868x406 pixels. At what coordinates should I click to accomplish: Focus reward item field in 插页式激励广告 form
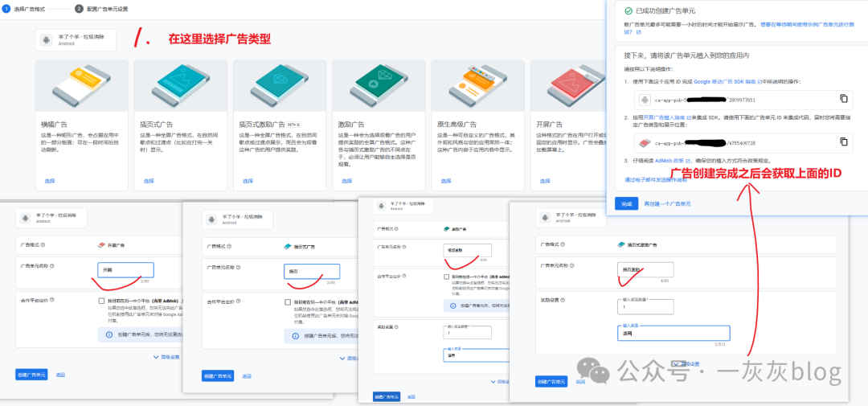click(x=674, y=332)
